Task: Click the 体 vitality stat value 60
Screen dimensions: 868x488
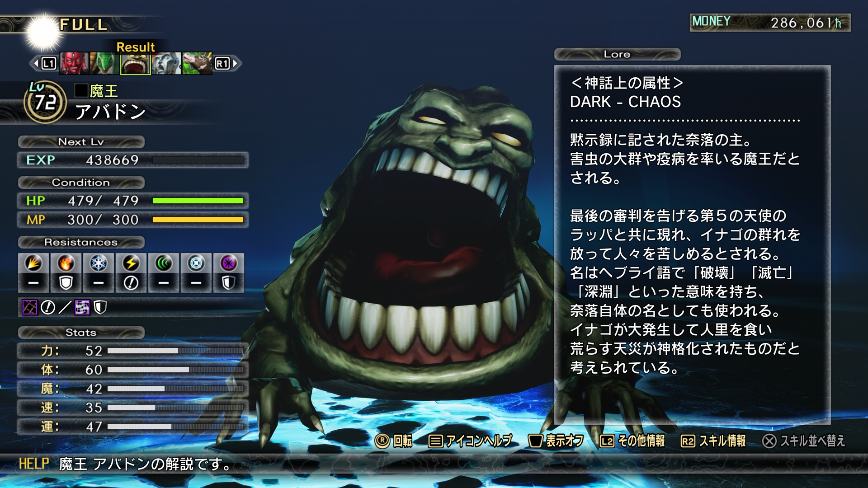Action: click(94, 370)
